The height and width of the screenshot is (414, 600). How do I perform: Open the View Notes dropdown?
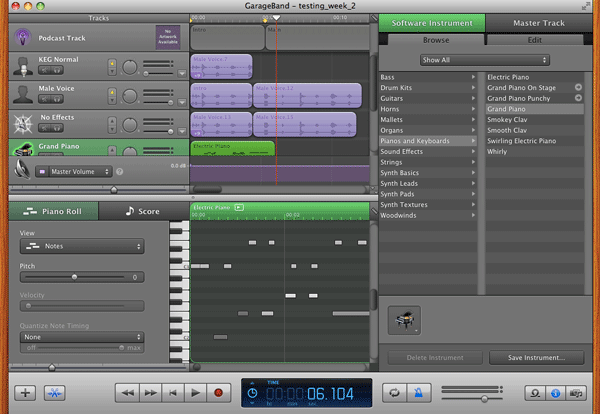(82, 246)
